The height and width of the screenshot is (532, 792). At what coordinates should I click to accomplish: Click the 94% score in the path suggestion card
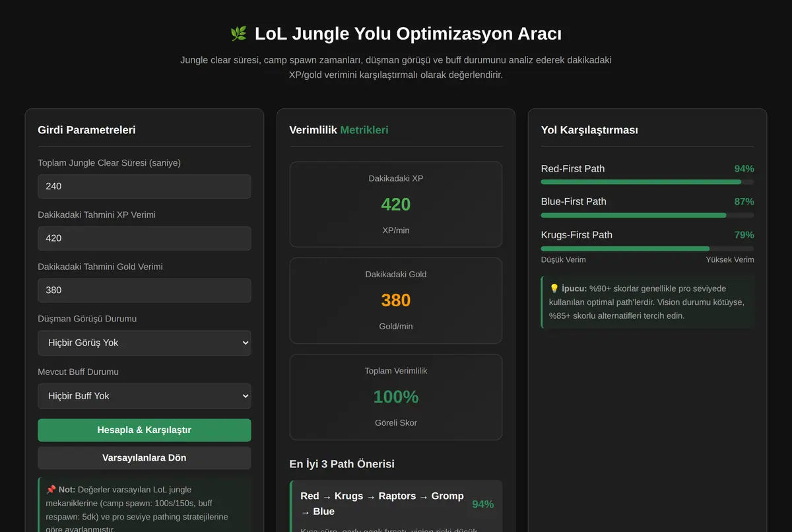(x=483, y=504)
